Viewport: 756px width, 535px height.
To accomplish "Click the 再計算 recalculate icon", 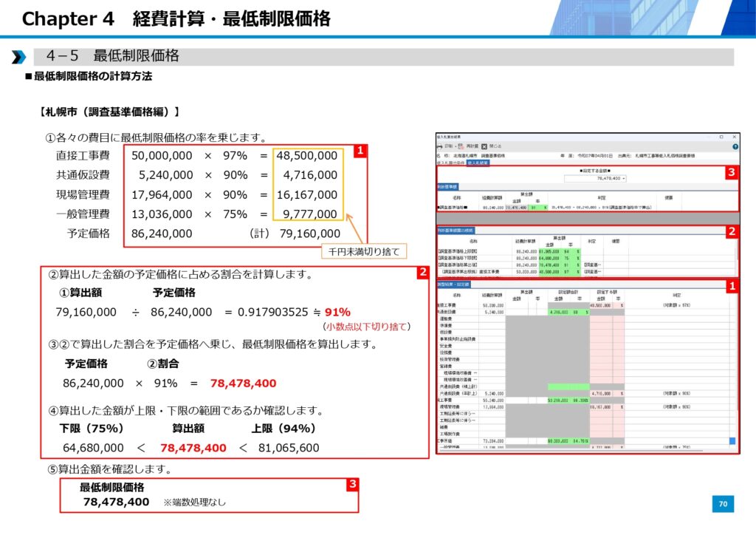I will [x=461, y=146].
